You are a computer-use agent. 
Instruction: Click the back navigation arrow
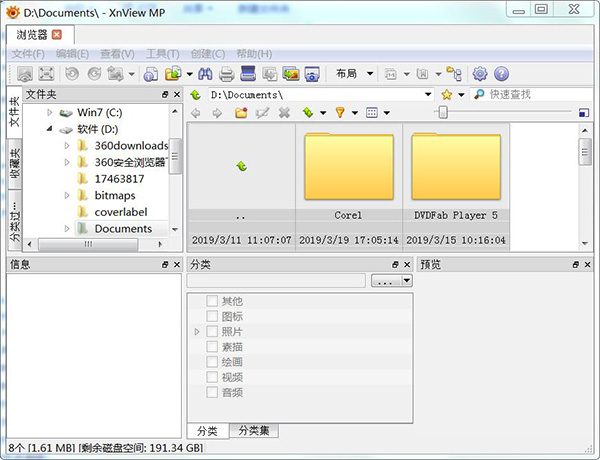click(196, 113)
